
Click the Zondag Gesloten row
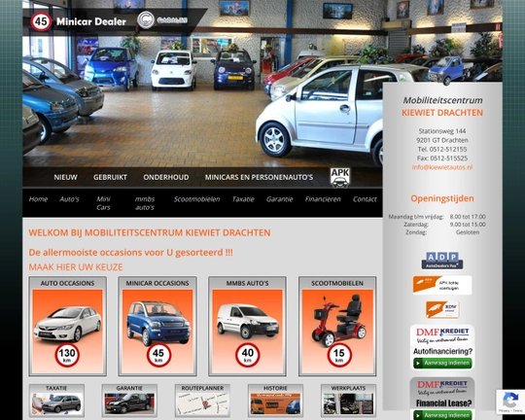point(442,232)
